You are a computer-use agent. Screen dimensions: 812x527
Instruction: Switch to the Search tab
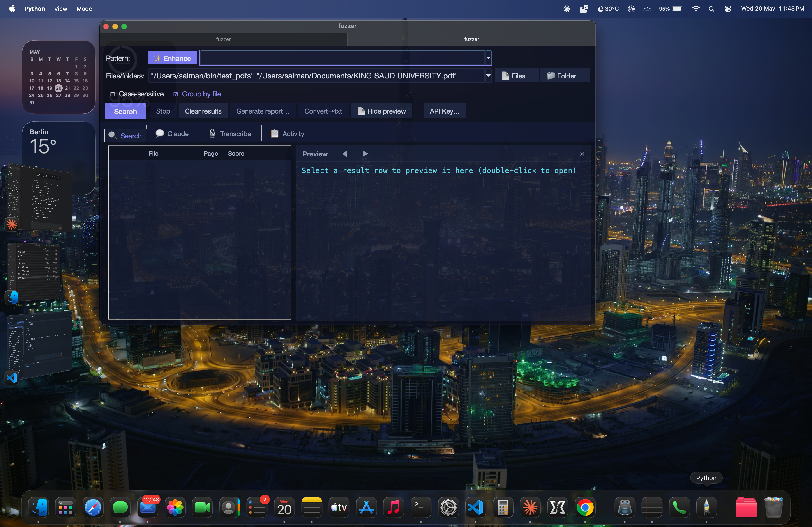point(125,136)
